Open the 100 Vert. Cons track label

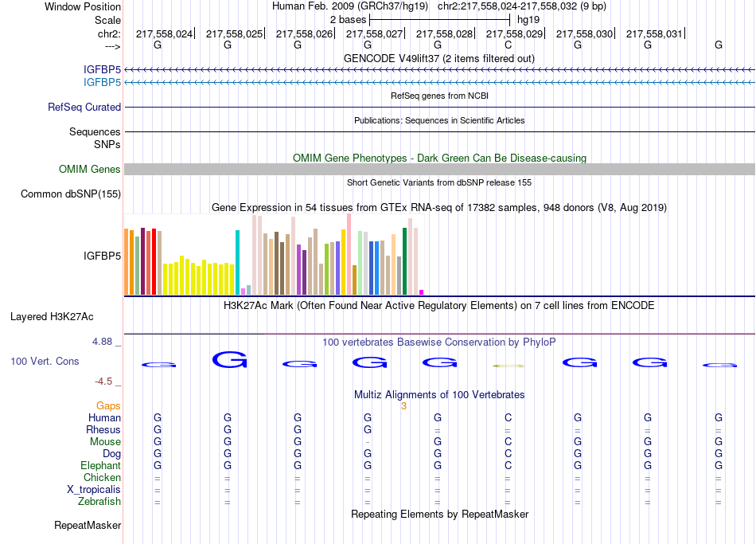click(45, 361)
